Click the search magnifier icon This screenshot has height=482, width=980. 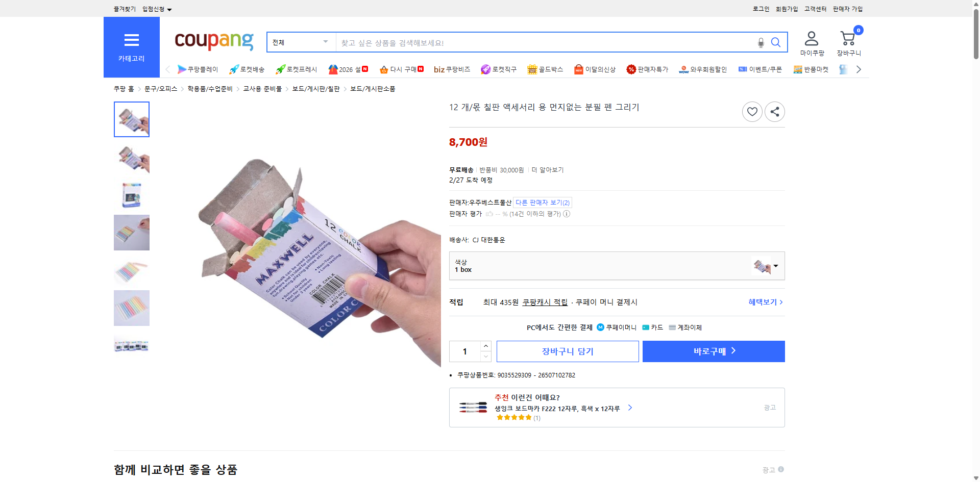776,43
